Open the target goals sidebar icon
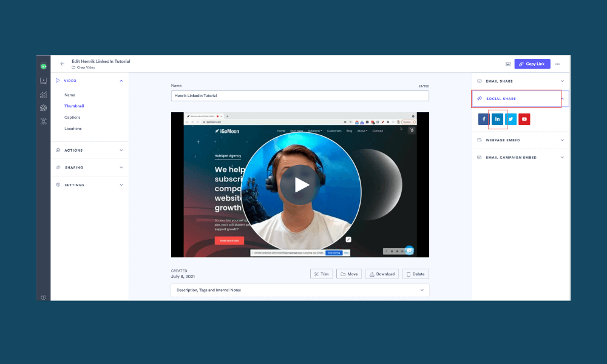 pos(43,108)
